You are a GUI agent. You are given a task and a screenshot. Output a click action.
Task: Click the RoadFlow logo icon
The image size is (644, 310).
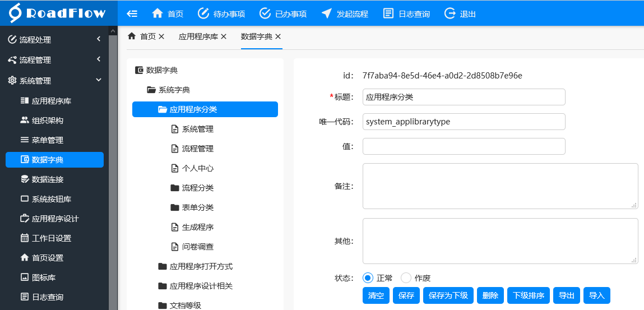[x=15, y=13]
